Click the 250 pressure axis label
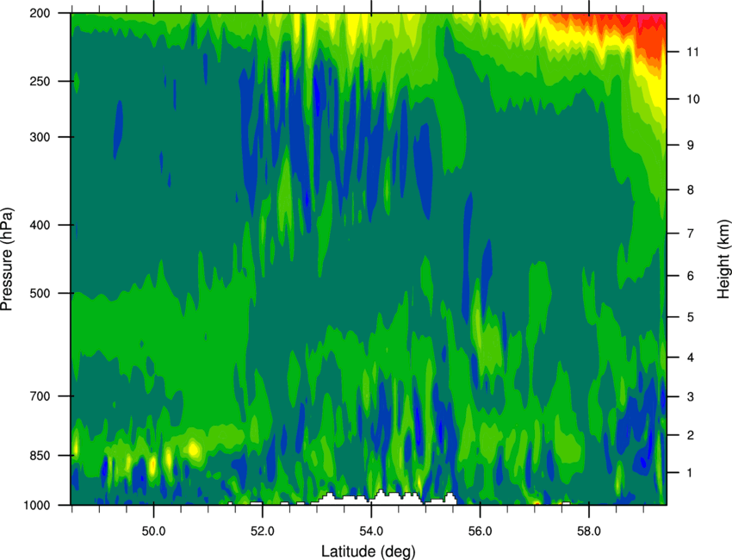 tap(40, 81)
